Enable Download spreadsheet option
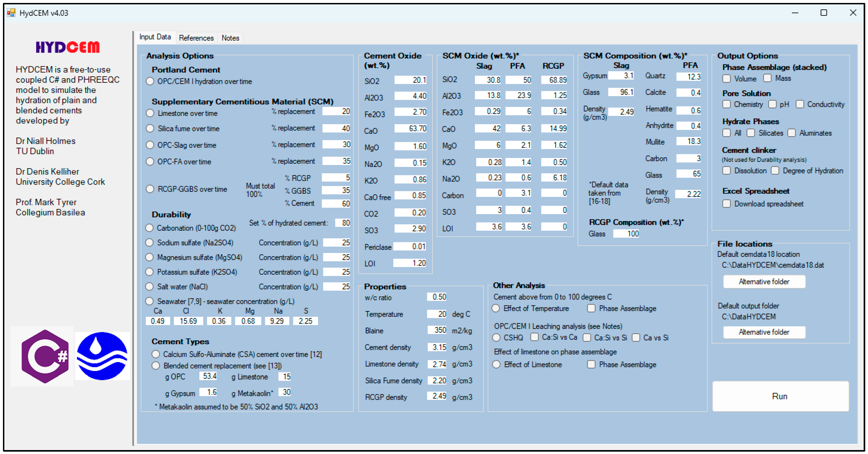This screenshot has width=868, height=454. tap(727, 204)
